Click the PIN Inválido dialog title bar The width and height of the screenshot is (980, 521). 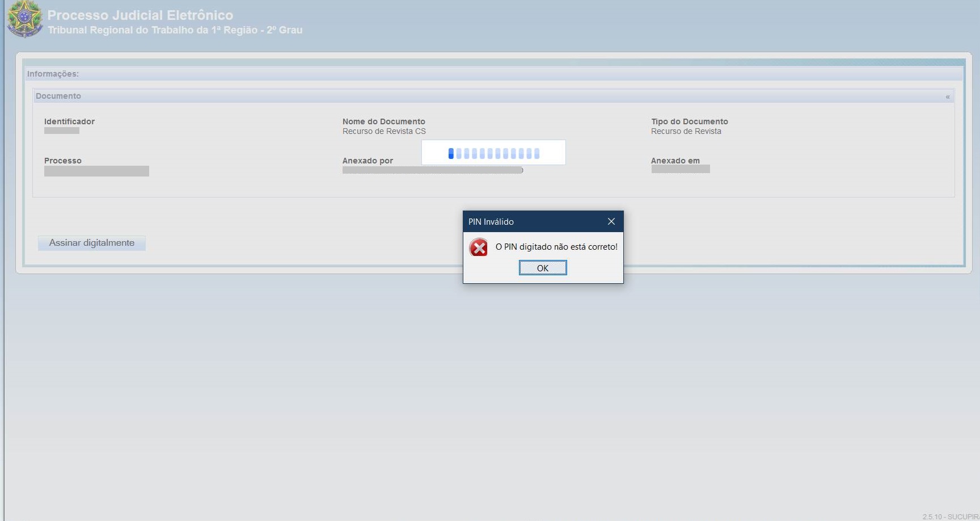coord(533,221)
